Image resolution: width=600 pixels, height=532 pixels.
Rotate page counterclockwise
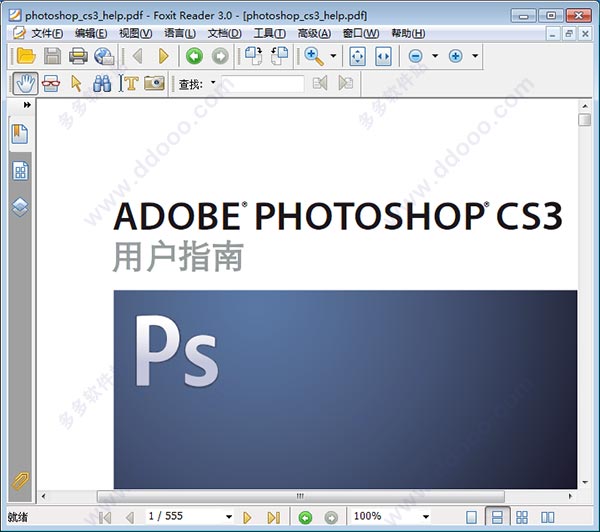pos(279,56)
